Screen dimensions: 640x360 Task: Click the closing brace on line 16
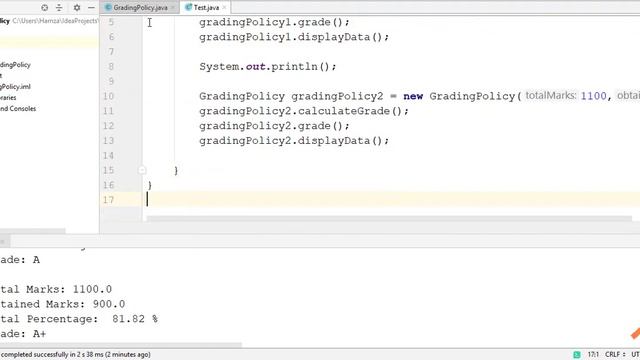coord(150,185)
